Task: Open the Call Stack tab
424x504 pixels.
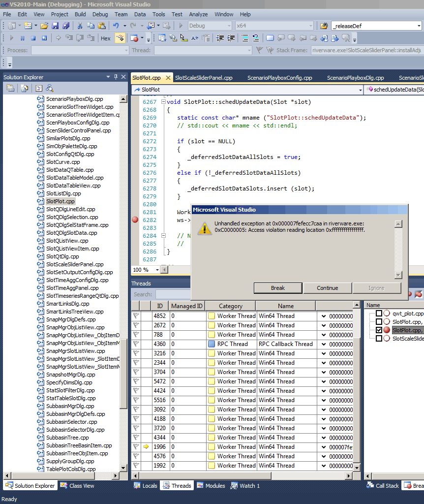Action: (383, 486)
